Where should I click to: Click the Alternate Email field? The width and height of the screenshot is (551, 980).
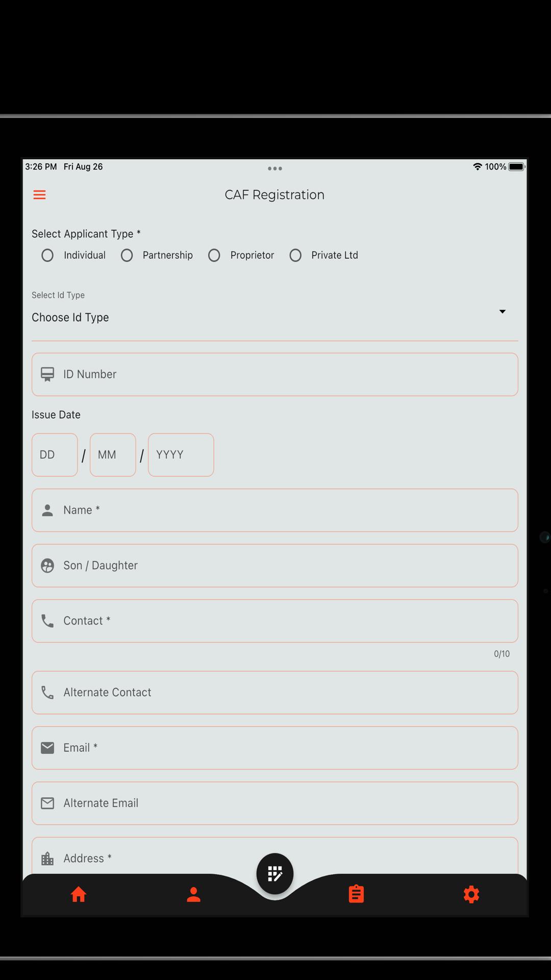[x=274, y=803]
